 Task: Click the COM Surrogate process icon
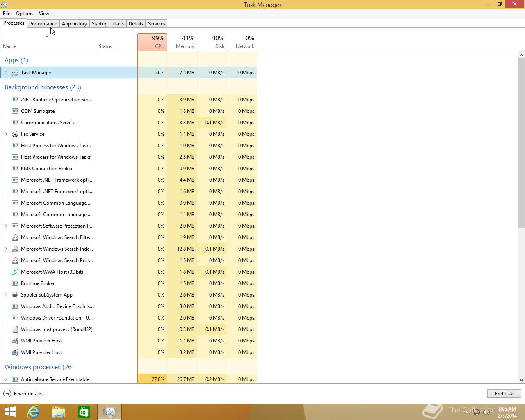pyautogui.click(x=15, y=111)
